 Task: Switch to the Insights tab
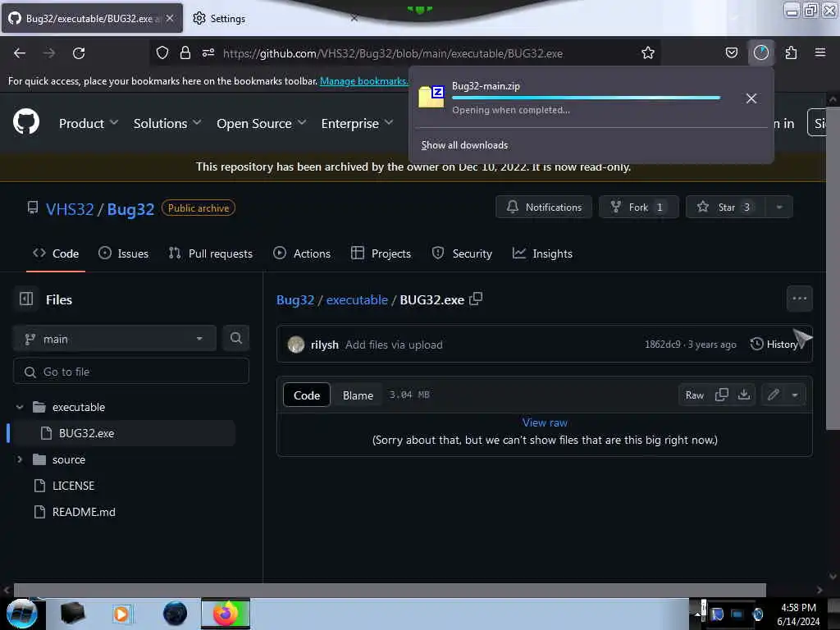pyautogui.click(x=542, y=254)
